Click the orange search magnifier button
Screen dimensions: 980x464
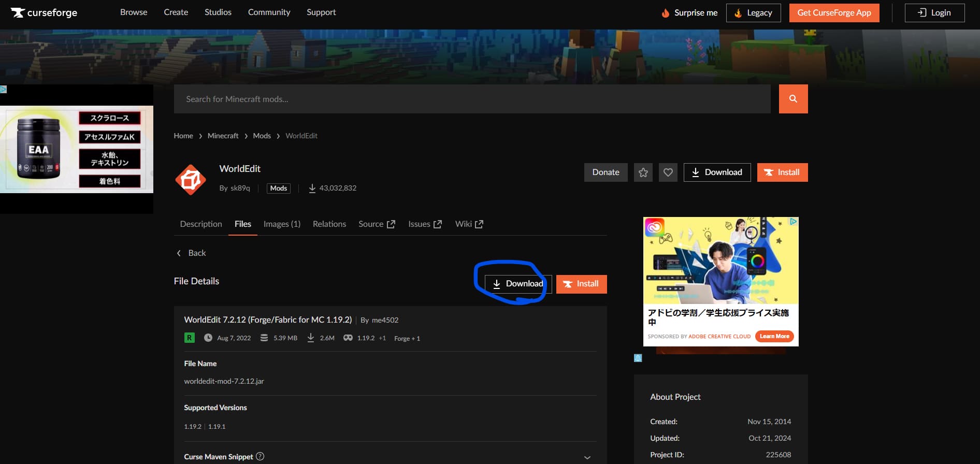click(793, 99)
